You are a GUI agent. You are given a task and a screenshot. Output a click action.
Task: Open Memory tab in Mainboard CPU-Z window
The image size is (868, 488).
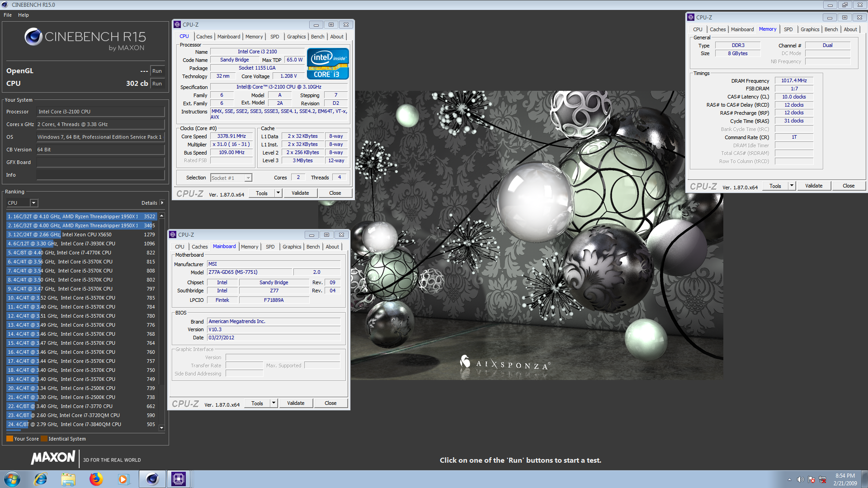pos(250,247)
